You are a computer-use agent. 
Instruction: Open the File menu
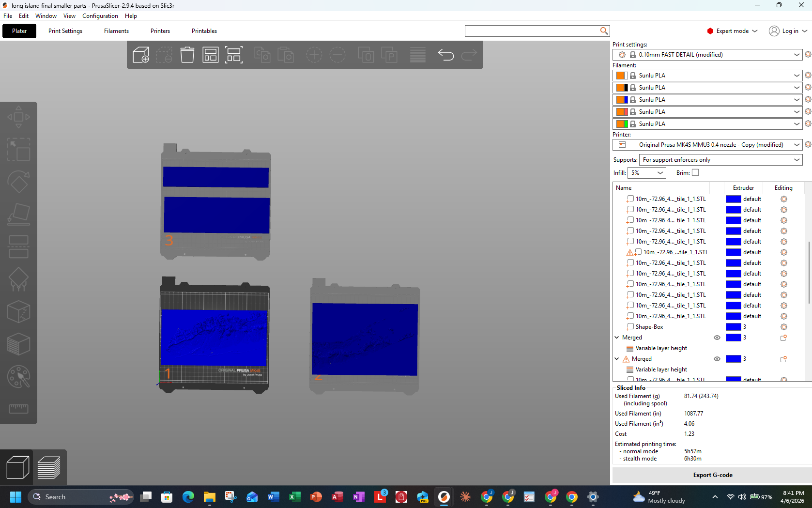(x=8, y=16)
